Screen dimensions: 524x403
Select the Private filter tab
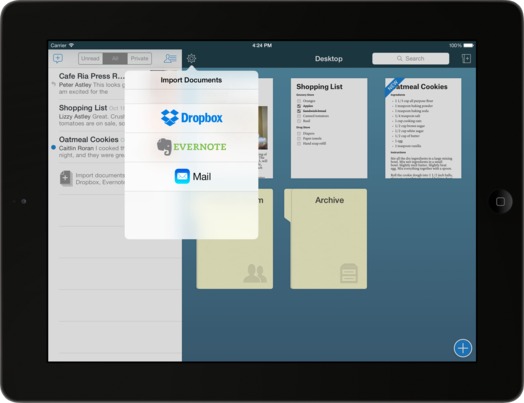(139, 58)
